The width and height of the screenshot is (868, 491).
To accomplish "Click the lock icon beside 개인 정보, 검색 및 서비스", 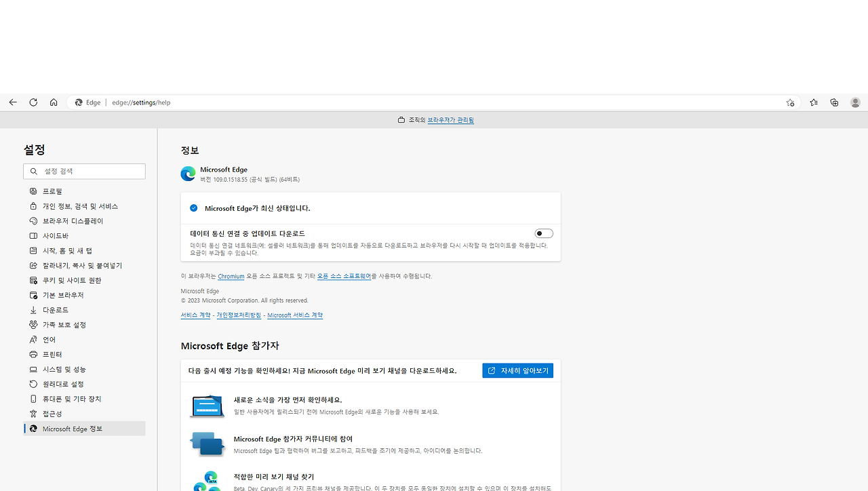I will pyautogui.click(x=33, y=206).
